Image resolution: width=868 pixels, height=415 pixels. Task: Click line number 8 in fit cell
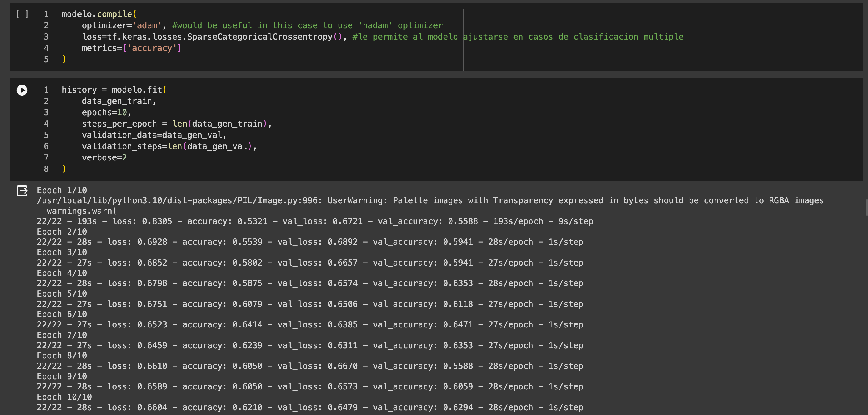[x=46, y=169]
